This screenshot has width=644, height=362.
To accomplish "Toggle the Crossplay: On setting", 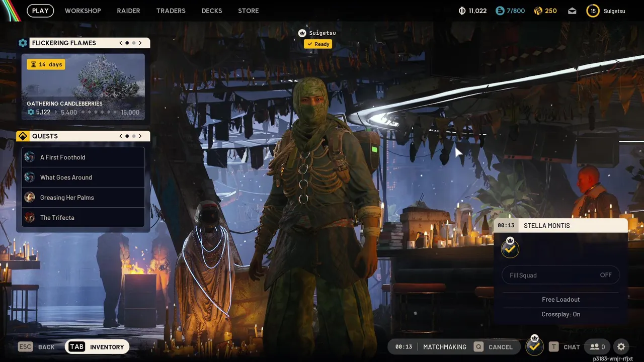I will point(560,314).
